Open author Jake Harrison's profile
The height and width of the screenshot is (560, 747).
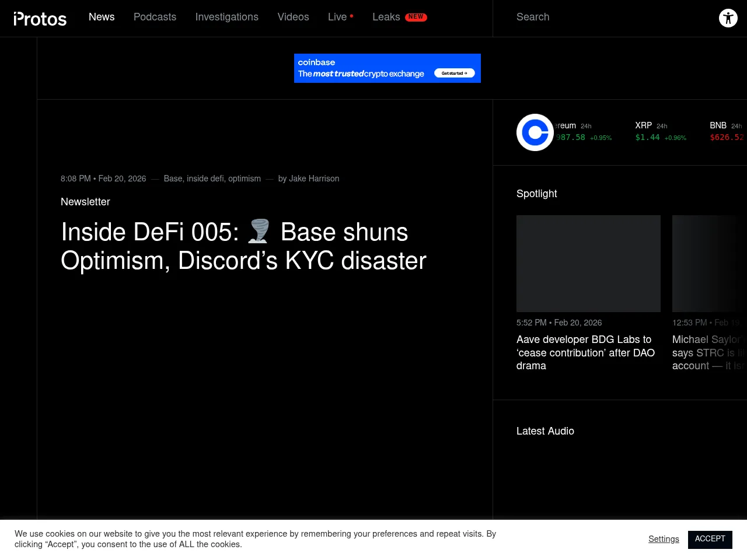click(x=314, y=179)
